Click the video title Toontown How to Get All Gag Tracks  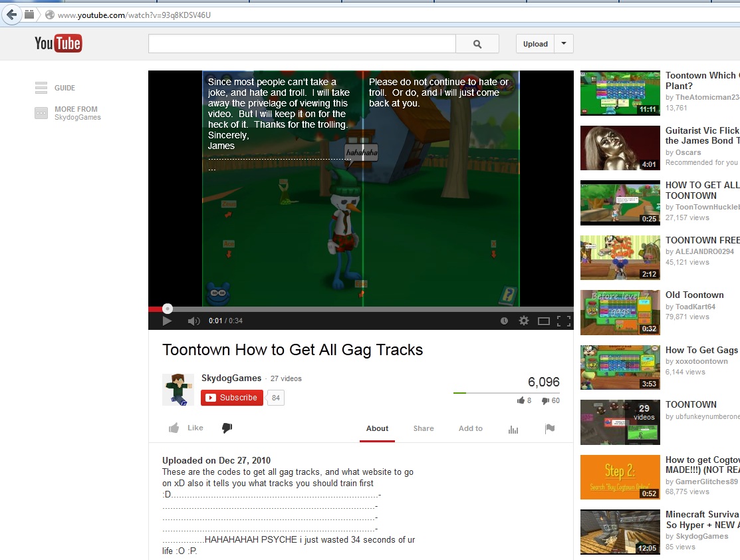(293, 350)
